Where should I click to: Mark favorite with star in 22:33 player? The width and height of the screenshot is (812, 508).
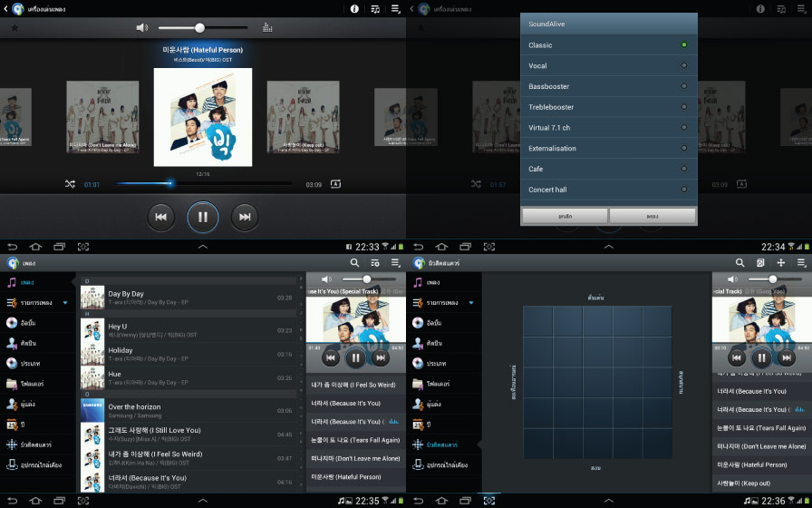14,27
